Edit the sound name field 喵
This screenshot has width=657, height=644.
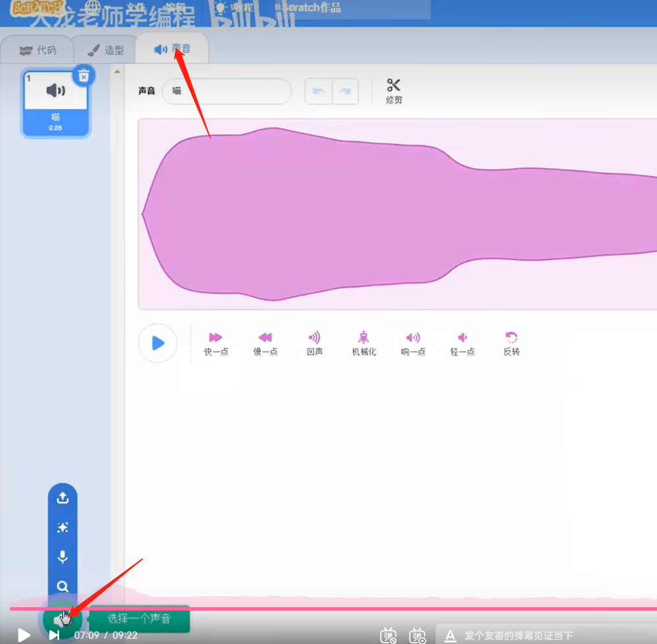(226, 91)
